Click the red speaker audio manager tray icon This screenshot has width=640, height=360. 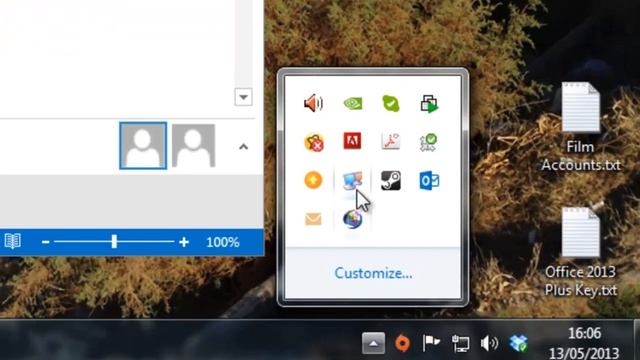(x=313, y=103)
